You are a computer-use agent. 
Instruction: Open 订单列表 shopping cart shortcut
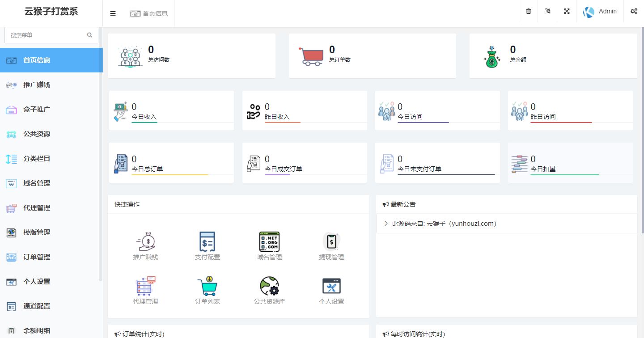208,286
